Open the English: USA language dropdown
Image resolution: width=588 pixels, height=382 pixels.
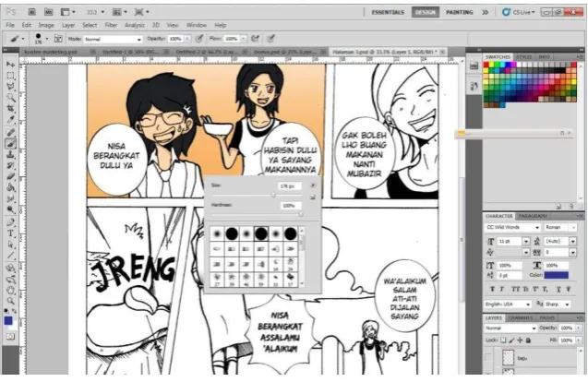(508, 304)
